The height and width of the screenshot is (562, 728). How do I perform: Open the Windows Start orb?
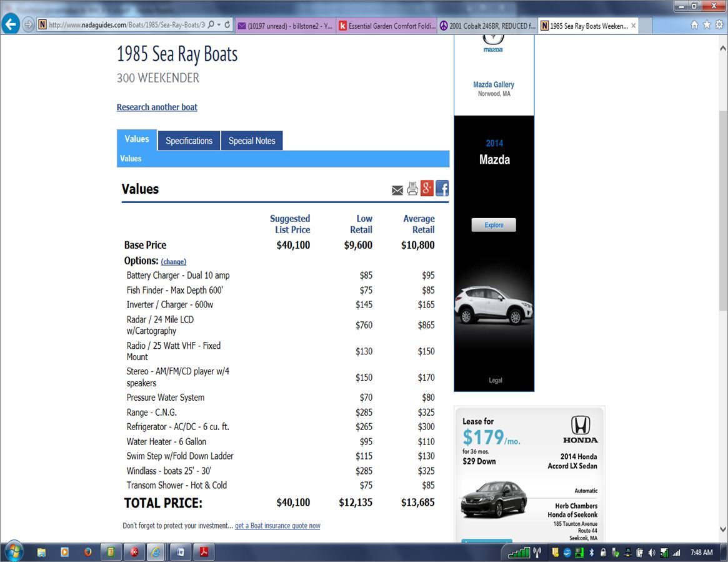(14, 551)
